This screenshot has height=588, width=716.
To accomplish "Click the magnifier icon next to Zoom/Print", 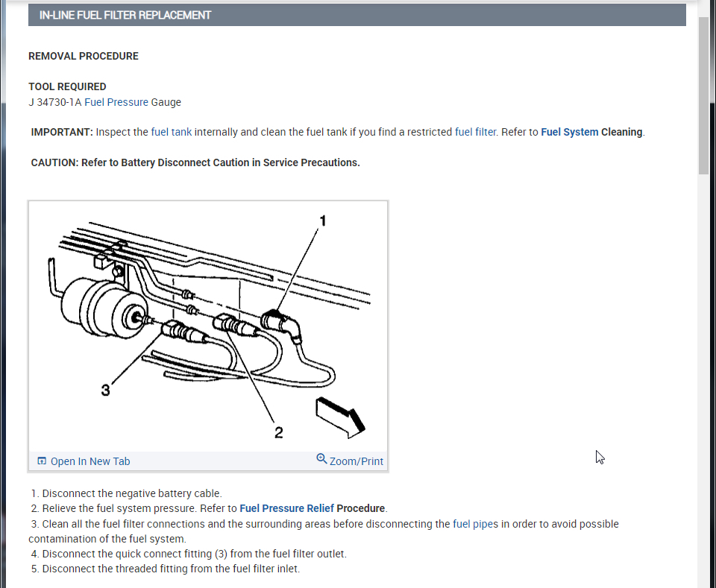I will [321, 459].
